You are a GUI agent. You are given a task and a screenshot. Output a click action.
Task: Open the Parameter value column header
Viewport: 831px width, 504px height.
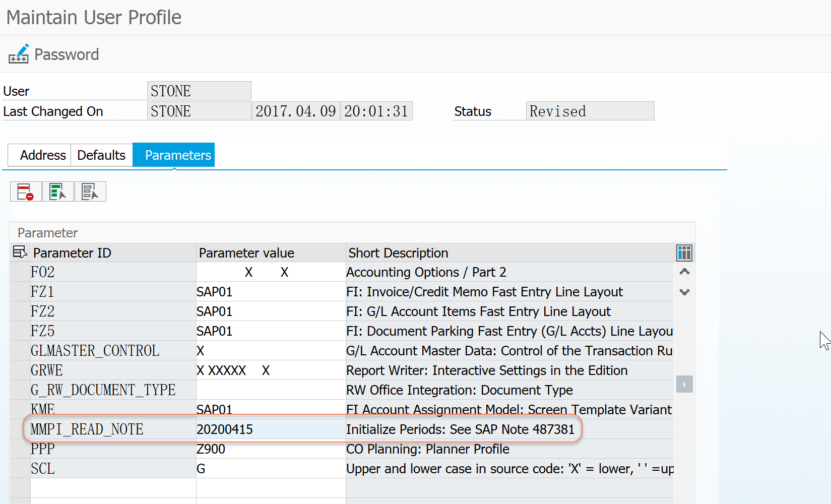[x=246, y=253]
